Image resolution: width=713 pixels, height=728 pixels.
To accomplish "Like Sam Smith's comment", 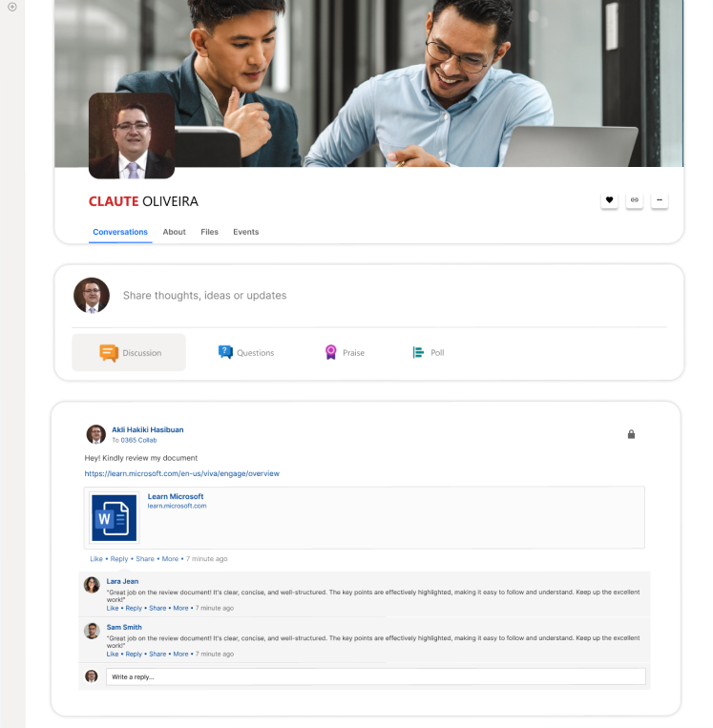I will pyautogui.click(x=112, y=654).
